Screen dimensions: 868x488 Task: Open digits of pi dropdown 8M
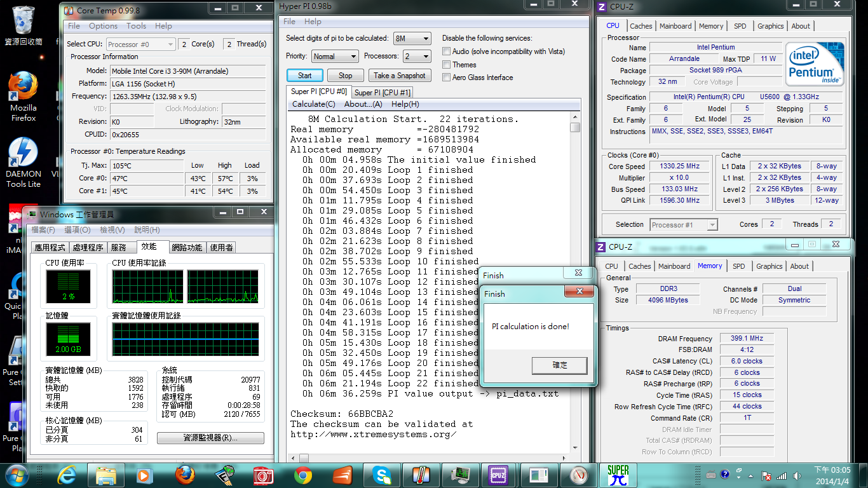(x=412, y=39)
